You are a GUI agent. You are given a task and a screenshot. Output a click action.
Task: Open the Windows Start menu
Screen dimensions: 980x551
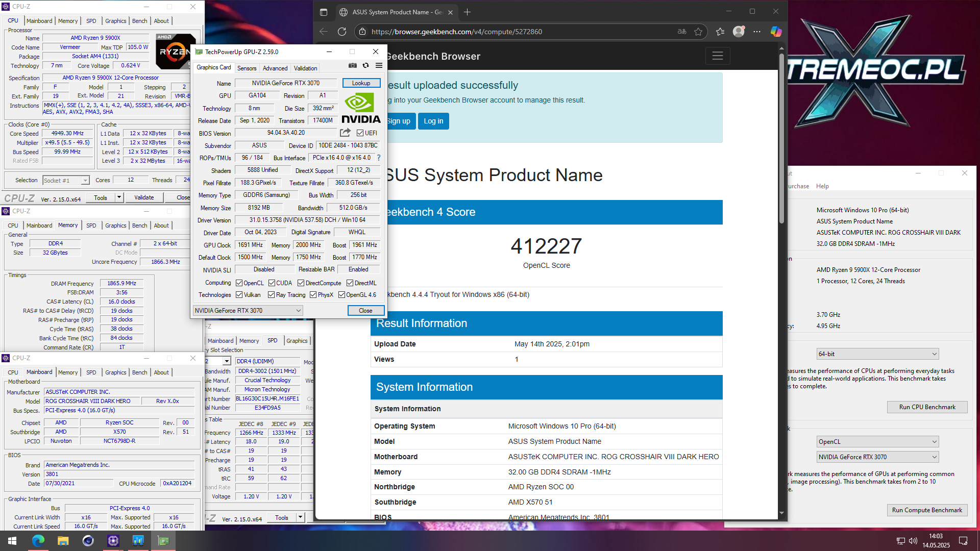(x=12, y=541)
